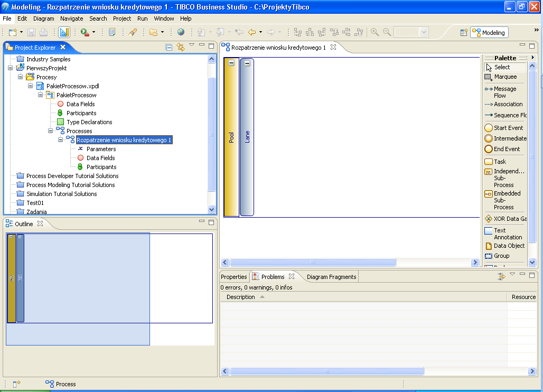Select the Industry Samples folder

click(x=48, y=59)
